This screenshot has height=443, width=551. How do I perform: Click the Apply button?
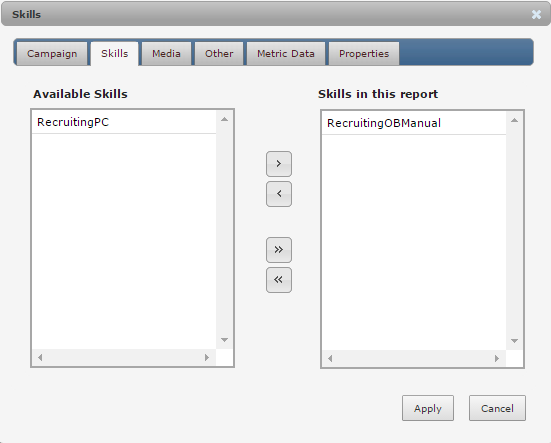click(x=428, y=408)
